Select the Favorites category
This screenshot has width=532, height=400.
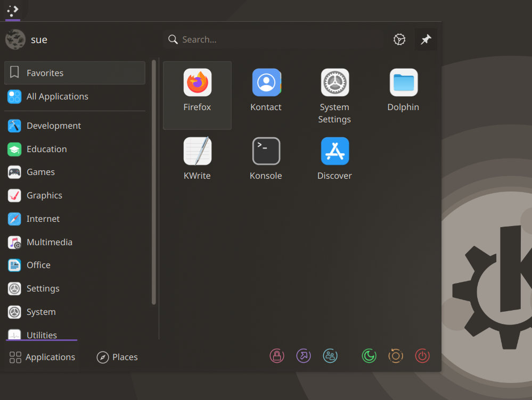[x=75, y=73]
